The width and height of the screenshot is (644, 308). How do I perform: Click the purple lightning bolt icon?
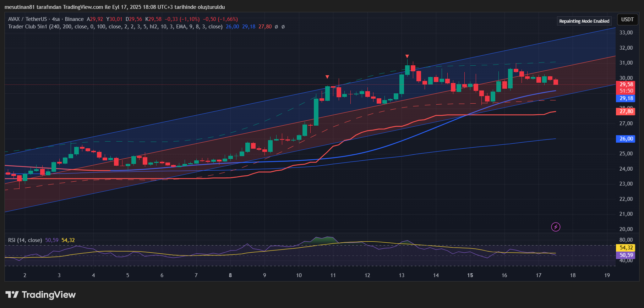556,227
